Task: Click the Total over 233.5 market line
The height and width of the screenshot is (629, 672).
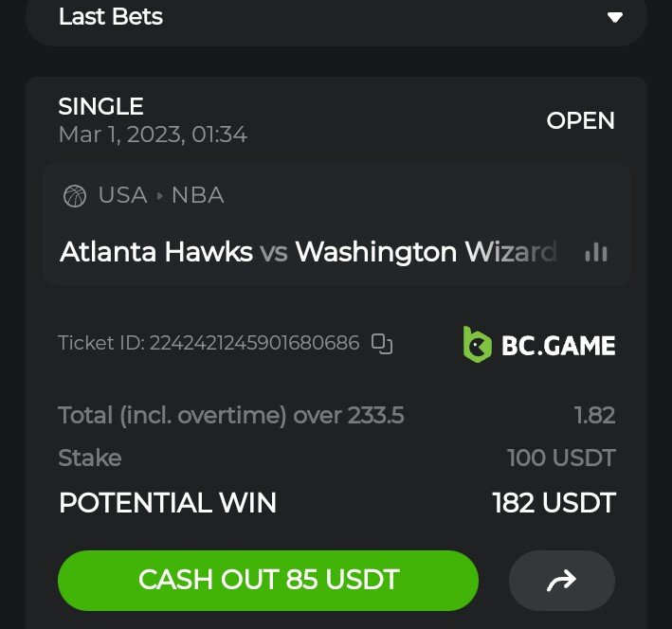Action: click(231, 415)
